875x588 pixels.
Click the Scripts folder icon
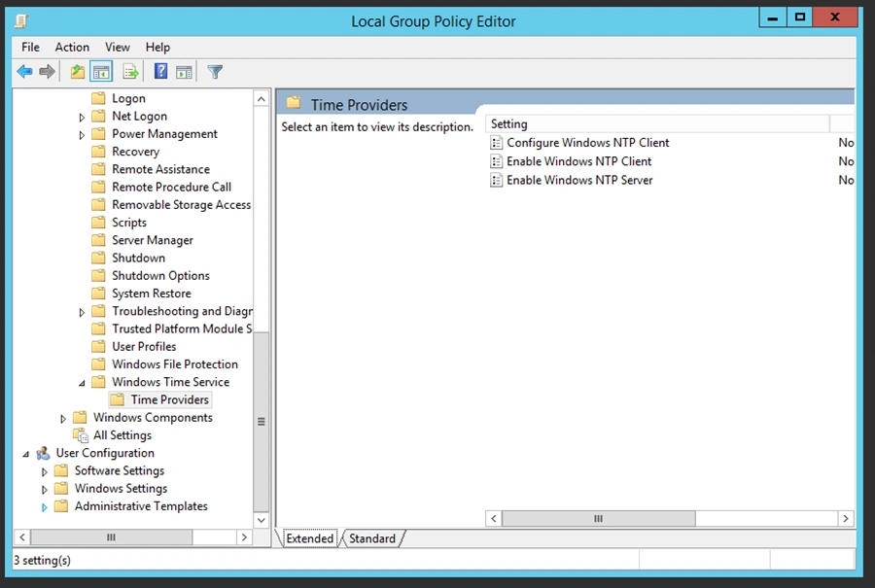[x=99, y=222]
